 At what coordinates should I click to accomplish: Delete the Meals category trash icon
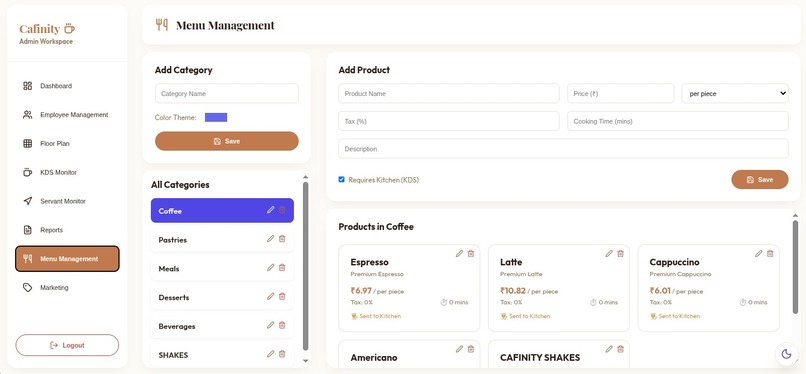(282, 268)
